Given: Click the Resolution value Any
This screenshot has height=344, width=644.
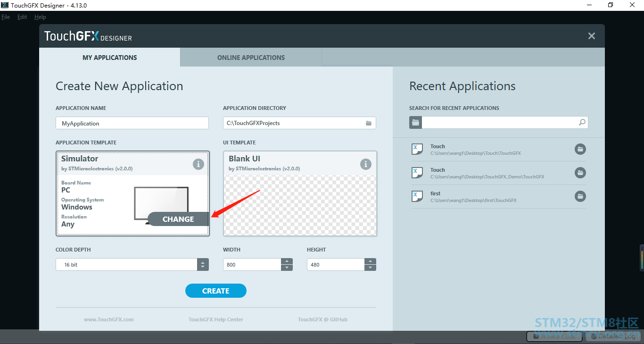Looking at the screenshot, I should [x=68, y=224].
